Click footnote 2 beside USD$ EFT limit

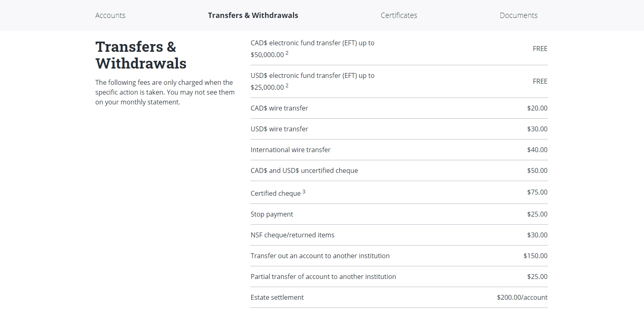click(287, 84)
